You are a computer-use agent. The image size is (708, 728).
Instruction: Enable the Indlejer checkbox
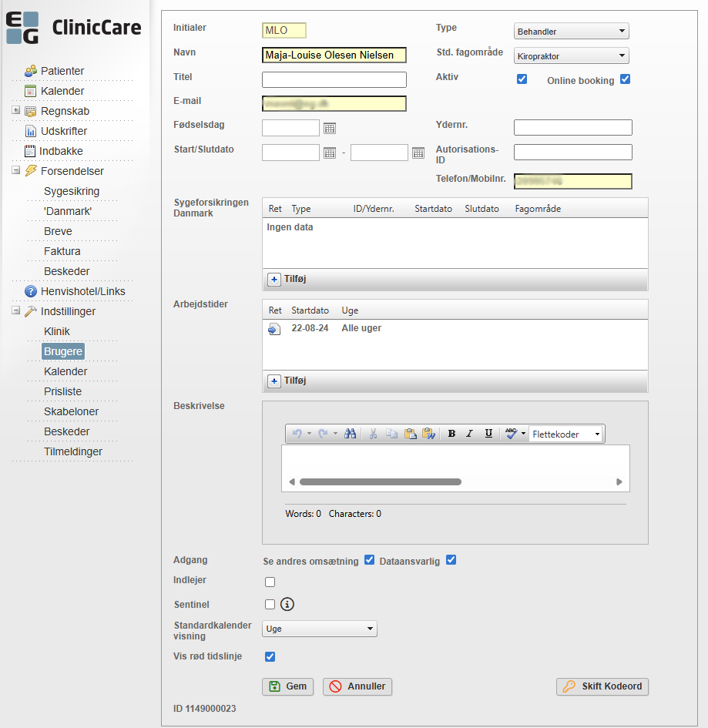(x=270, y=582)
